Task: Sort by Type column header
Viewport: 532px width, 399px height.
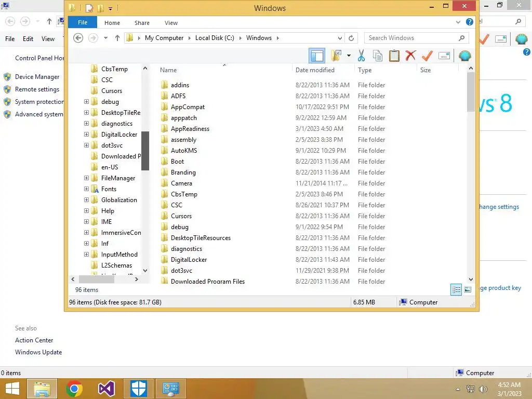Action: [365, 70]
